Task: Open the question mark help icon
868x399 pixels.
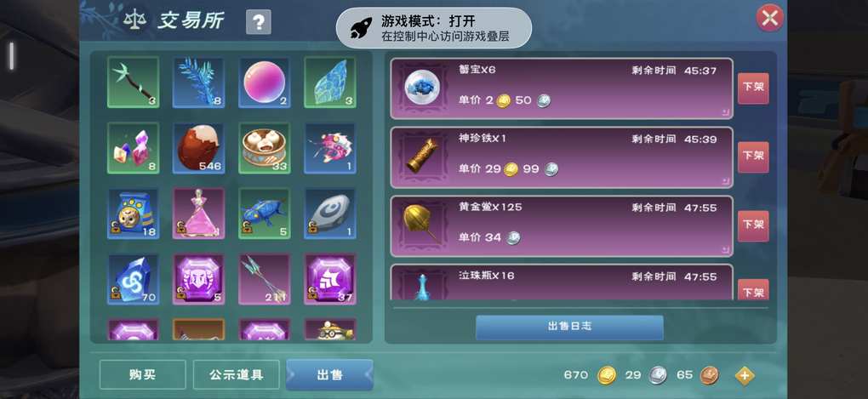Action: [x=259, y=22]
